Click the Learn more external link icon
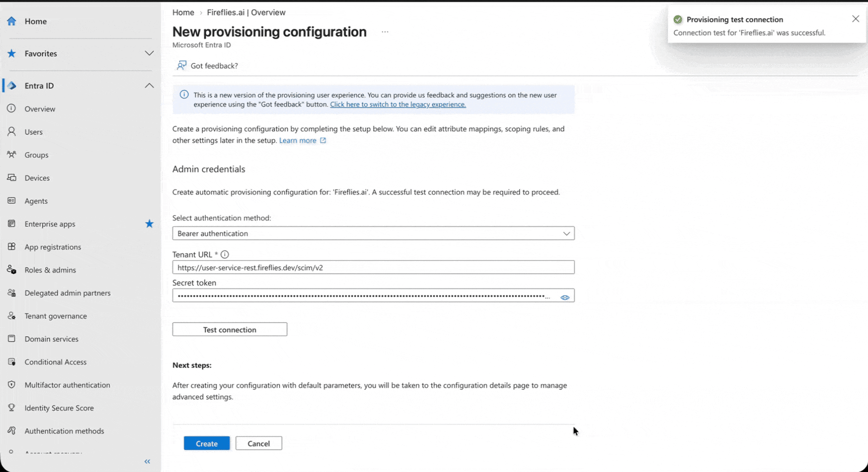 pos(323,141)
